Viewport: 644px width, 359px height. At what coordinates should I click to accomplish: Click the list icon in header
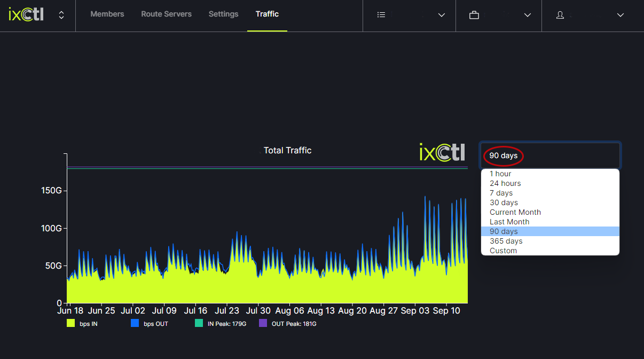(381, 15)
